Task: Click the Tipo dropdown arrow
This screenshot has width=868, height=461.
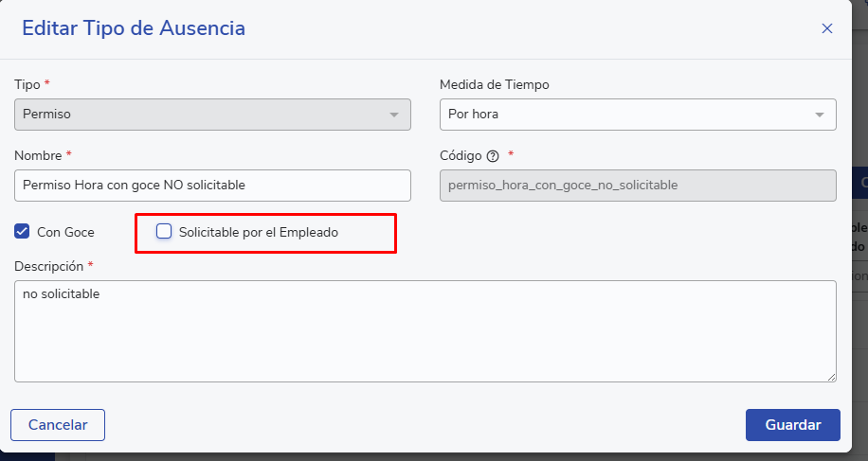Action: [394, 115]
